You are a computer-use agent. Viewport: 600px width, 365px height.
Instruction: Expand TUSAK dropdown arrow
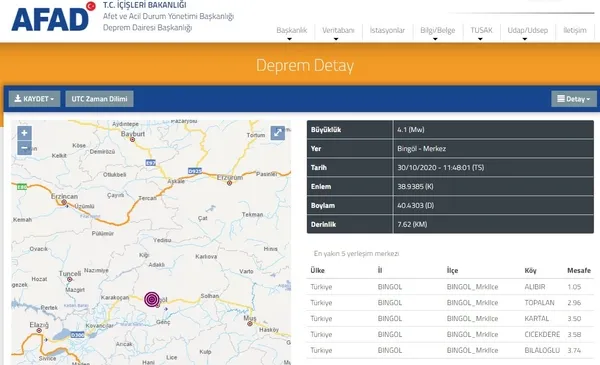tap(480, 39)
